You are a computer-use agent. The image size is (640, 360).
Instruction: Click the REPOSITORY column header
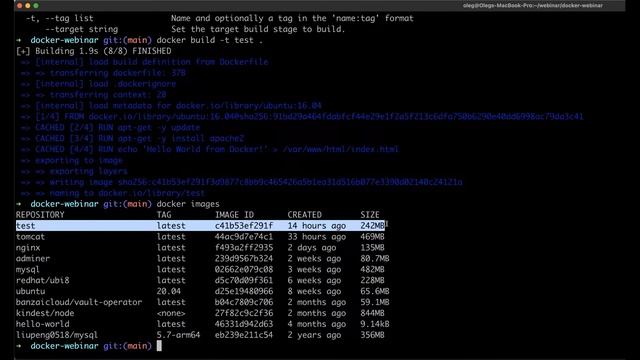click(x=40, y=215)
